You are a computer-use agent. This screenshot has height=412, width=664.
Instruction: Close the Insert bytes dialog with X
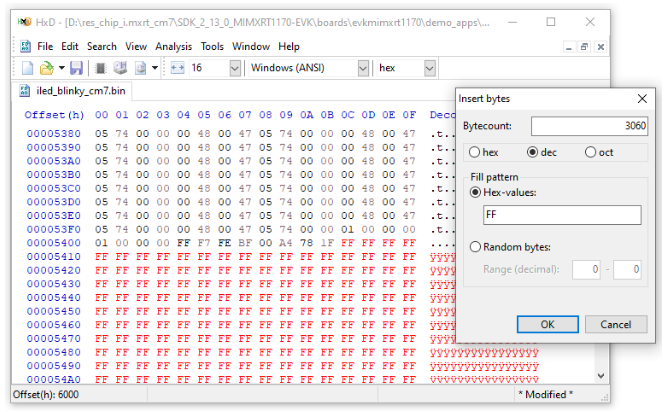point(642,99)
